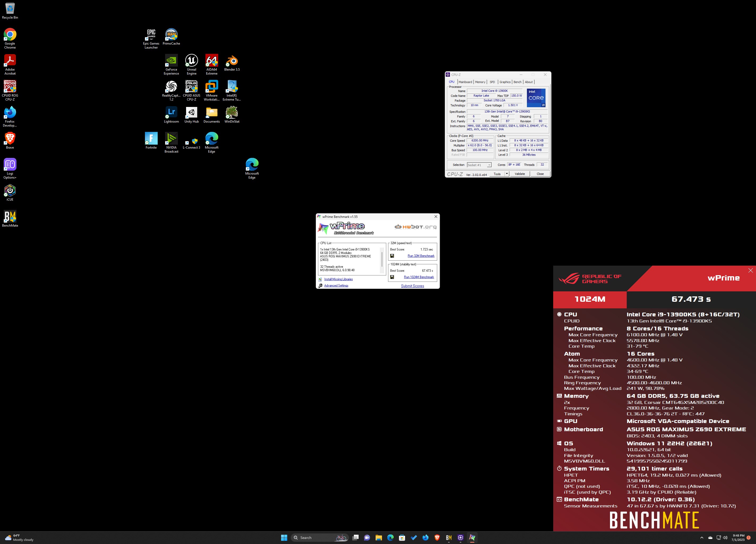Click the Core Voltage value 1.501 V

(x=513, y=105)
